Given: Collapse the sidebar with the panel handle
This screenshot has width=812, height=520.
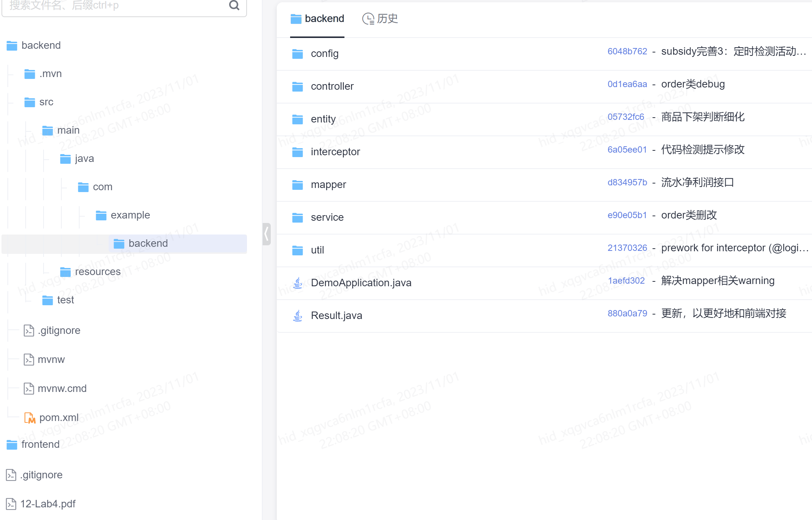Looking at the screenshot, I should click(266, 234).
